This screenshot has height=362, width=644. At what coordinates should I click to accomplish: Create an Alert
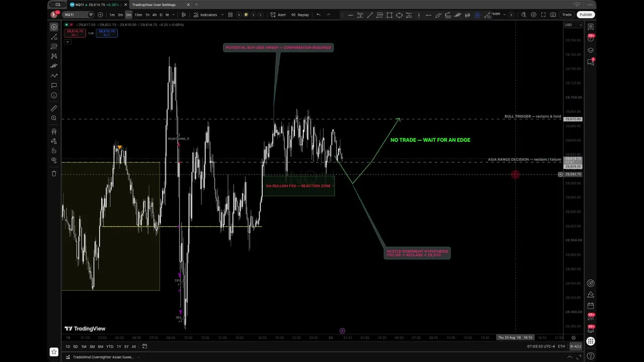point(278,15)
